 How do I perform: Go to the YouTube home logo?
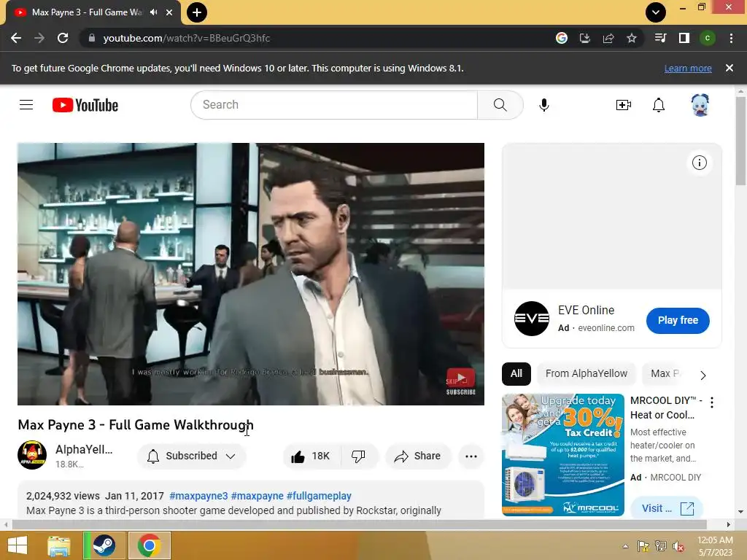[85, 105]
